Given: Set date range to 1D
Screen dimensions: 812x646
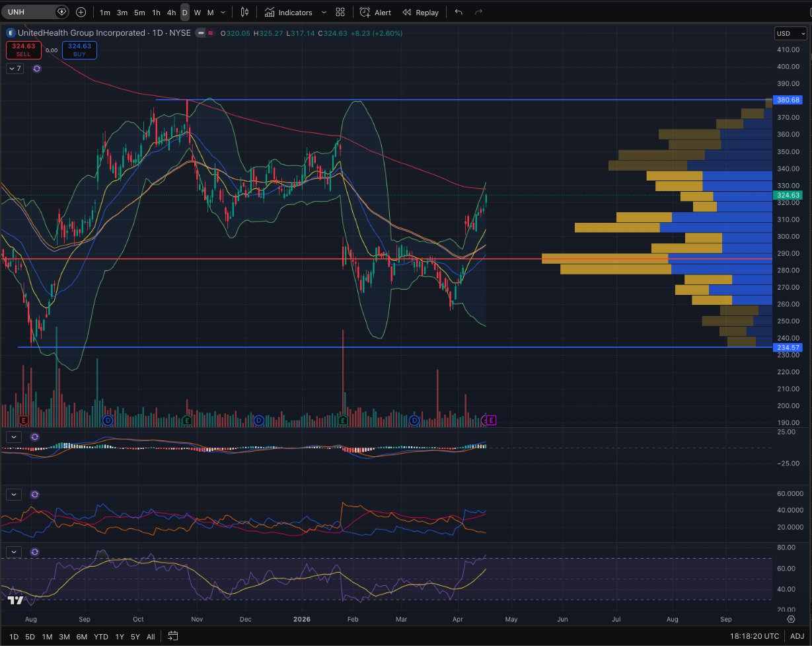Looking at the screenshot, I should [14, 637].
